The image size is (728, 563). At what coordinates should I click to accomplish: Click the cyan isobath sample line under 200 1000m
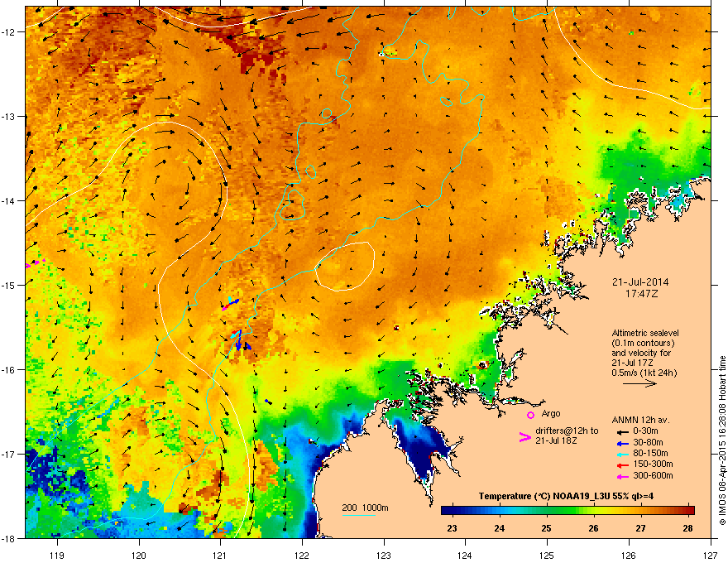358,515
